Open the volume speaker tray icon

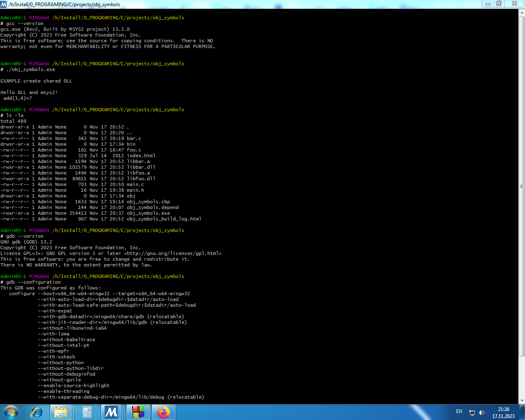(481, 413)
